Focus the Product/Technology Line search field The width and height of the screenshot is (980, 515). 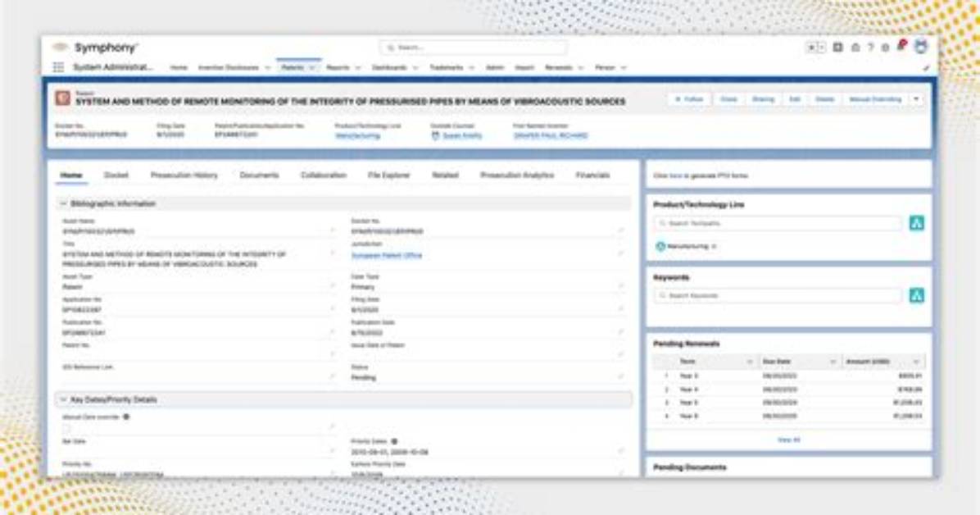point(778,223)
